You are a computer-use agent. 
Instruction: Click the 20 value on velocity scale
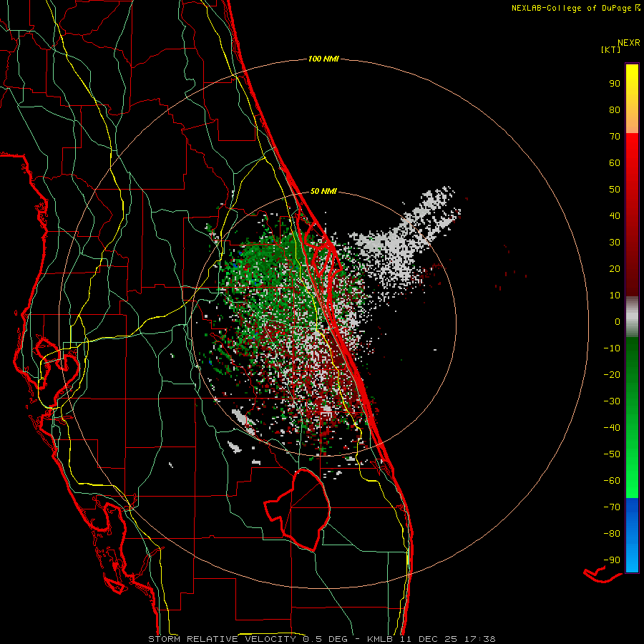tap(615, 268)
